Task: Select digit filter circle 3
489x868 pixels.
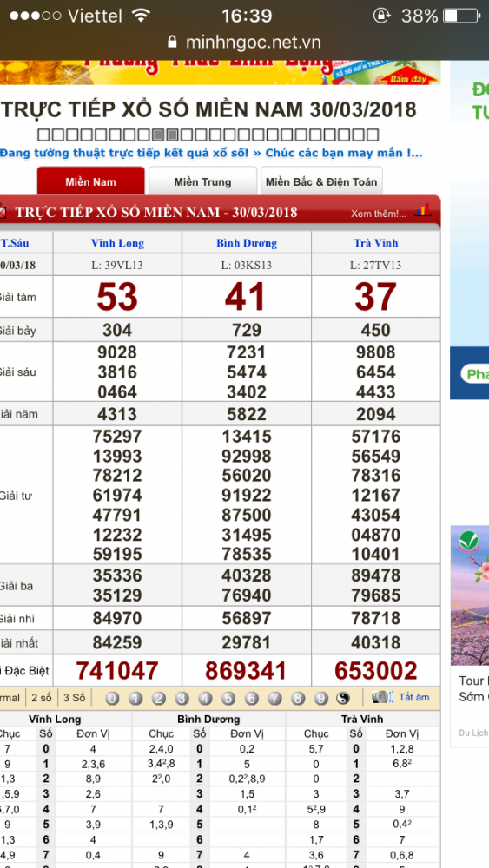Action: 182,698
